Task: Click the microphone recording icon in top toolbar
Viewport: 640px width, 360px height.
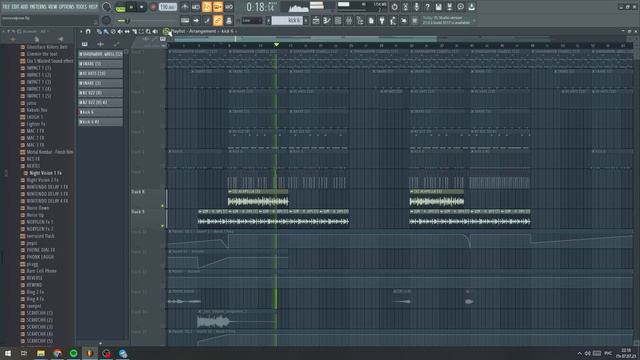Action: coord(416,7)
